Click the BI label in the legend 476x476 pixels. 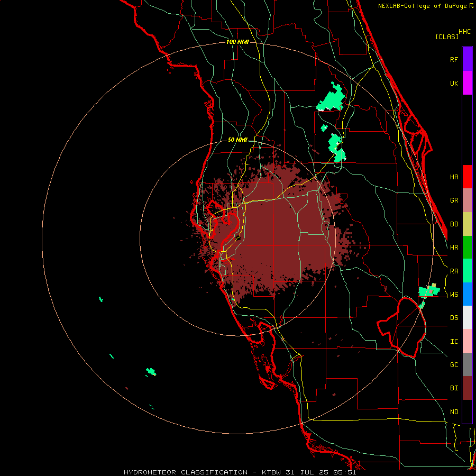[454, 388]
